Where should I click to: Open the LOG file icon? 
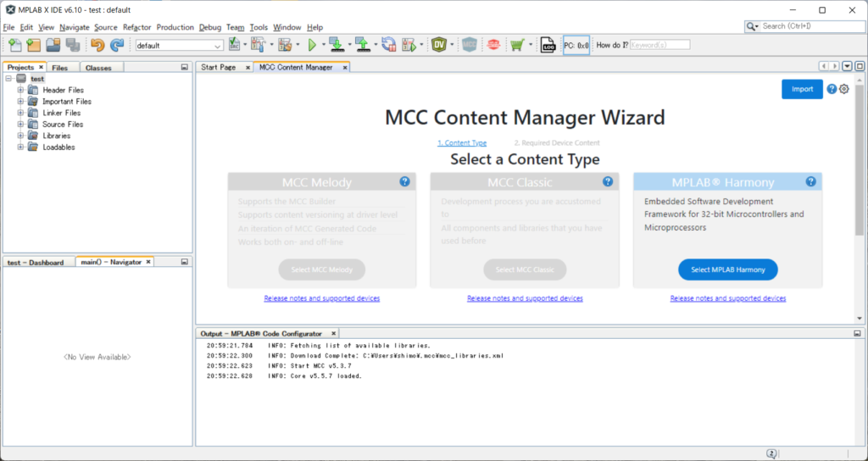coord(548,45)
